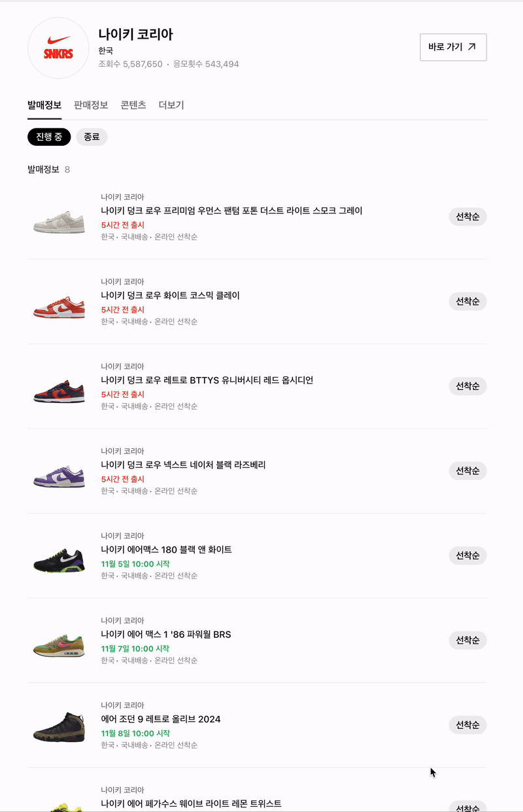
Task: Toggle the 진행 중 filter chip
Action: 49,137
